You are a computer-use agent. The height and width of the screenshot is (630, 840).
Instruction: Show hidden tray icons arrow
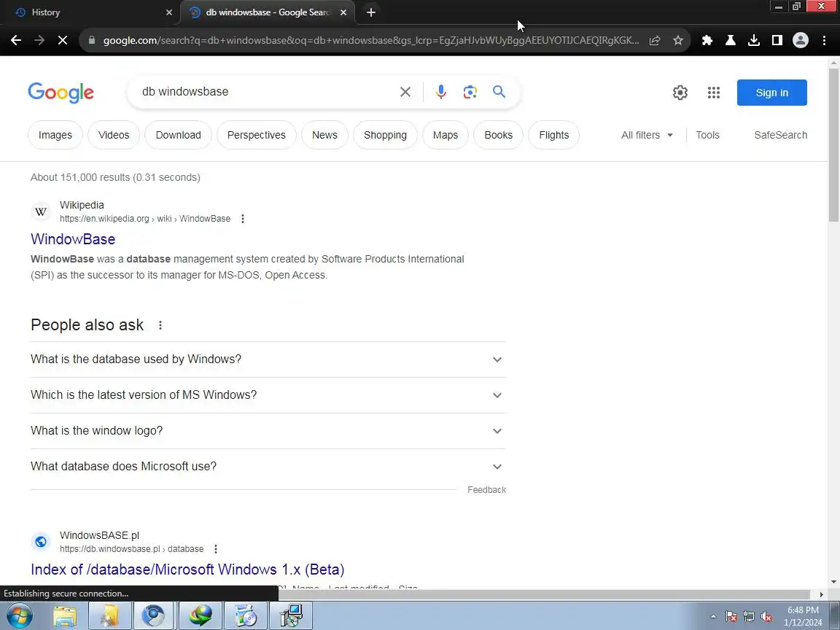coord(714,617)
